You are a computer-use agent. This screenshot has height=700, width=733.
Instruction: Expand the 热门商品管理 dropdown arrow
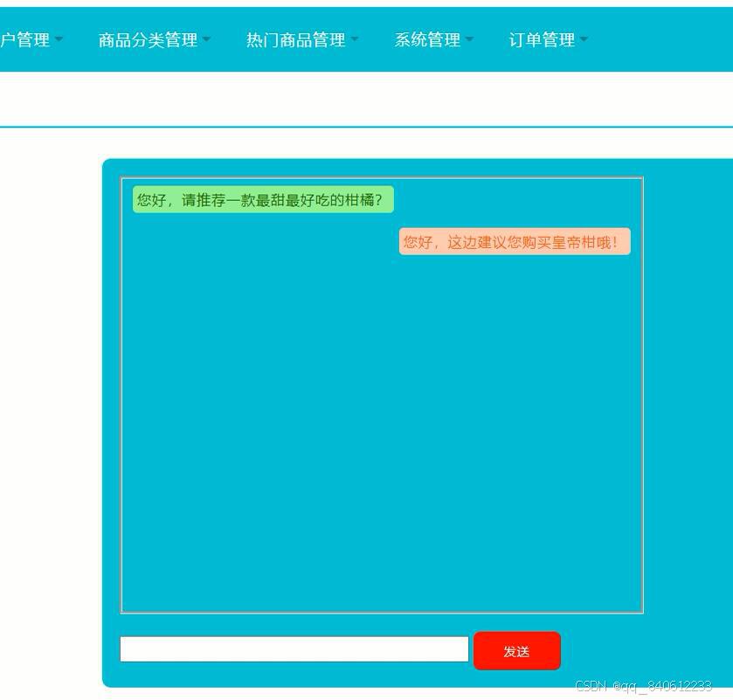click(355, 40)
